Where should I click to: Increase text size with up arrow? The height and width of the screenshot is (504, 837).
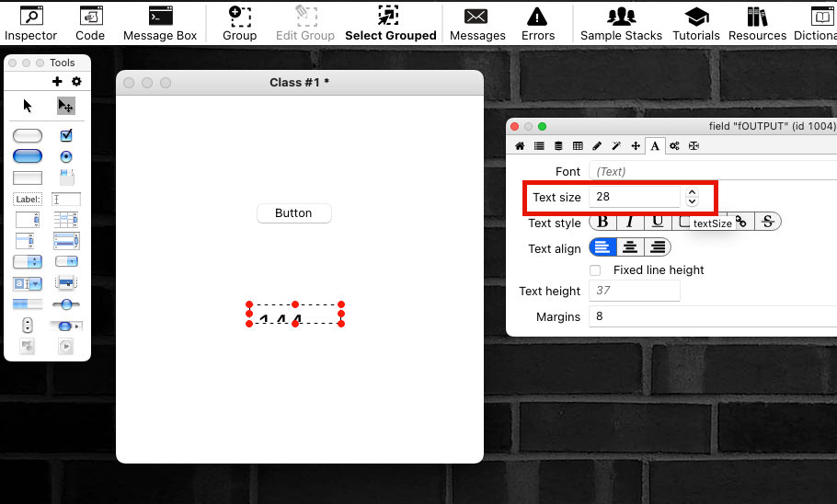point(692,192)
